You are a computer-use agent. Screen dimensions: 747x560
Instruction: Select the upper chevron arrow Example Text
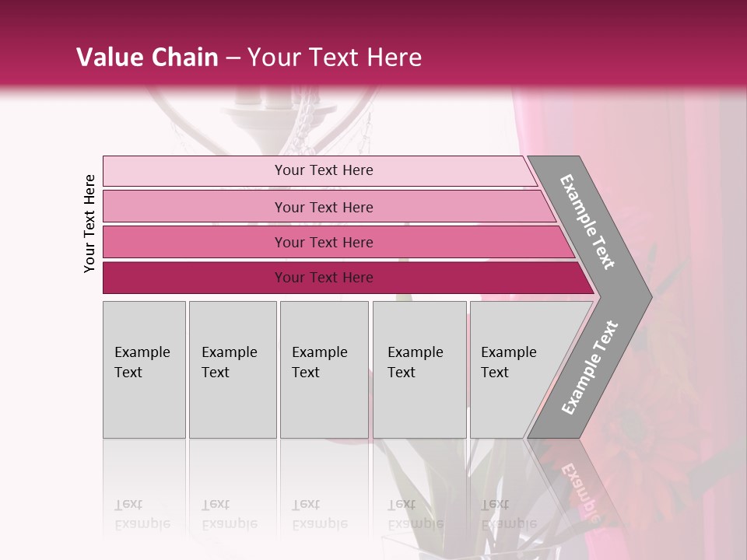[588, 222]
